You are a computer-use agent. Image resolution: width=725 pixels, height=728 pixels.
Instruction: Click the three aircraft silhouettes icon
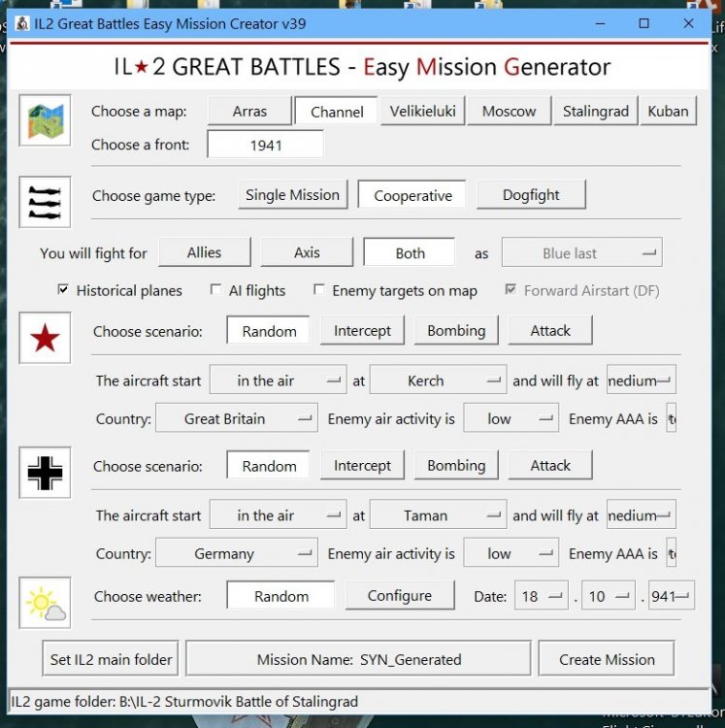(45, 203)
